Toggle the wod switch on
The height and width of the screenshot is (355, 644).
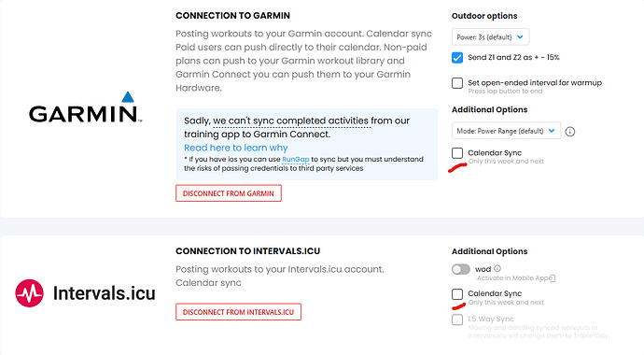click(x=461, y=270)
